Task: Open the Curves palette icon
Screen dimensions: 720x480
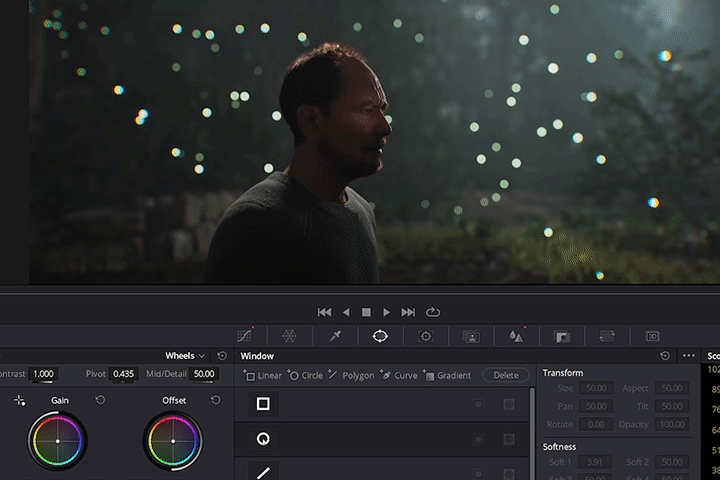Action: tap(245, 336)
